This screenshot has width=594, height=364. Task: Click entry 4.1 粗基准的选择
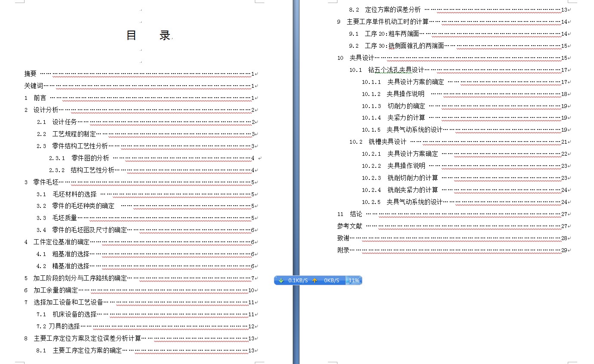click(x=146, y=254)
